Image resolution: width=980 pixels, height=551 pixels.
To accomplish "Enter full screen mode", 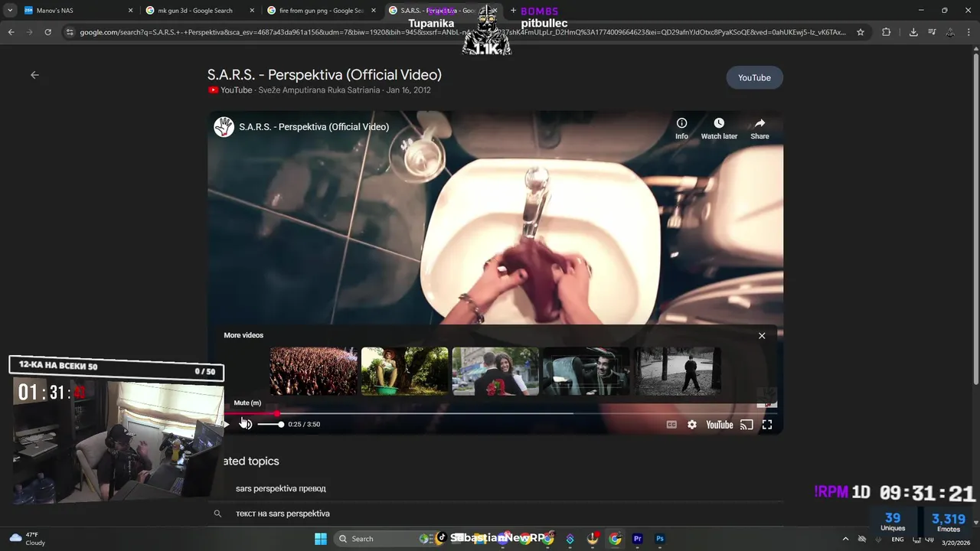I will coord(767,425).
